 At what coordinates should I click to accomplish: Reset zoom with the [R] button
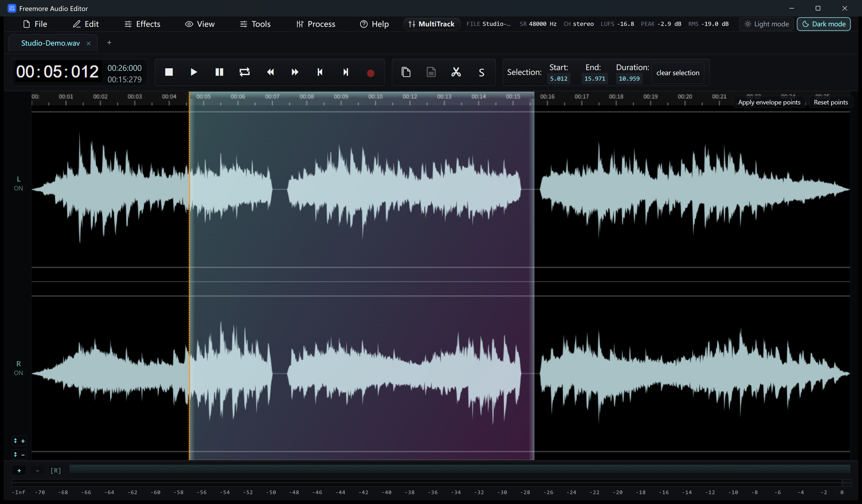tap(56, 471)
